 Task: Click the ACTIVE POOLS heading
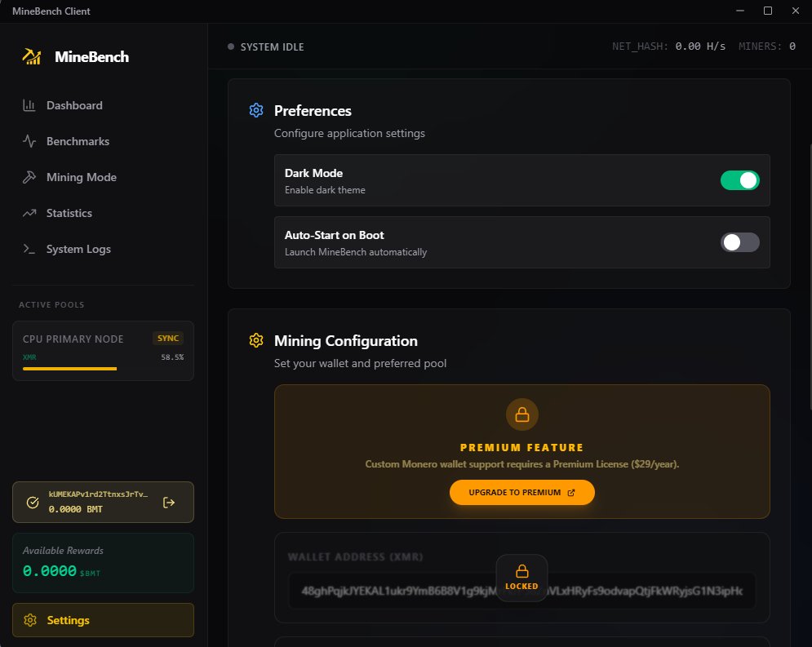(x=51, y=305)
